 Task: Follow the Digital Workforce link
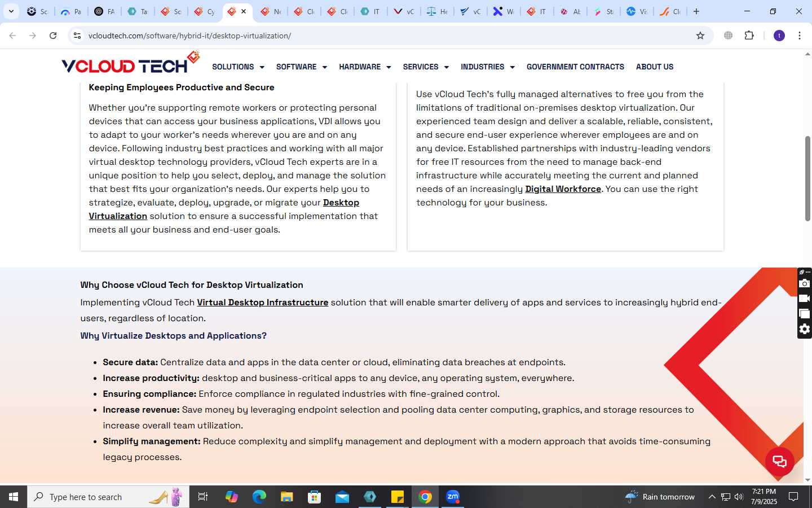click(x=563, y=189)
